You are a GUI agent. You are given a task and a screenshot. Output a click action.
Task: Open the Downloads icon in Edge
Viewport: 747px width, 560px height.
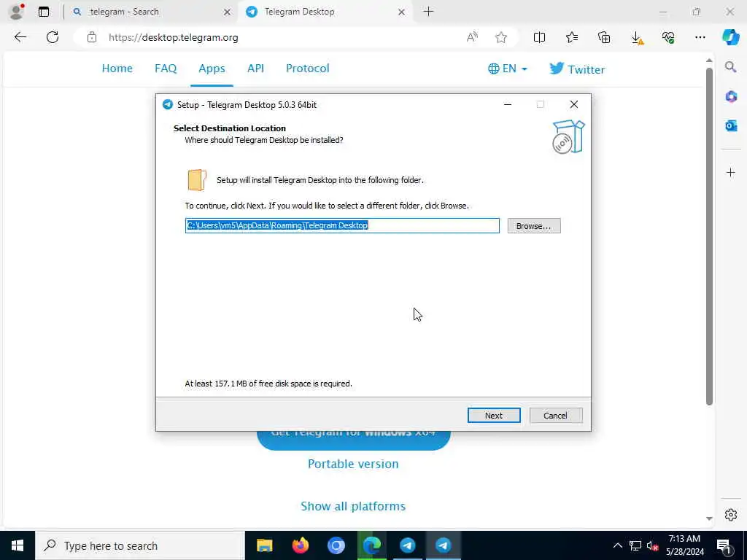[636, 38]
